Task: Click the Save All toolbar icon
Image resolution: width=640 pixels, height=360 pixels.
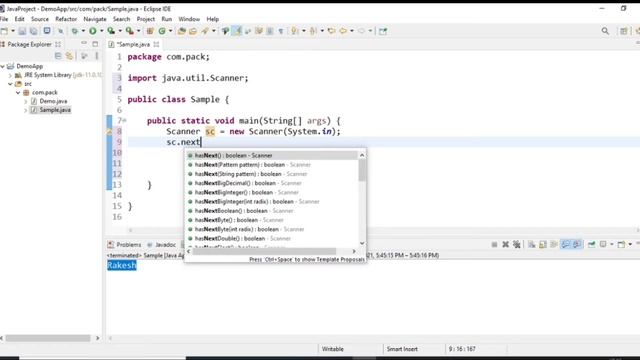Action: tap(34, 31)
